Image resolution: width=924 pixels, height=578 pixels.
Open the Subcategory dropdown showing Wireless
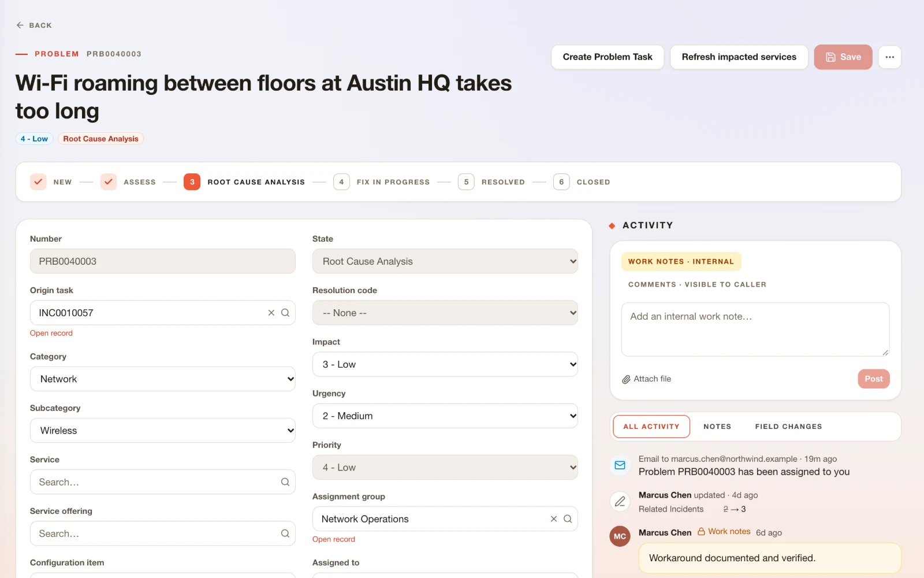(163, 431)
